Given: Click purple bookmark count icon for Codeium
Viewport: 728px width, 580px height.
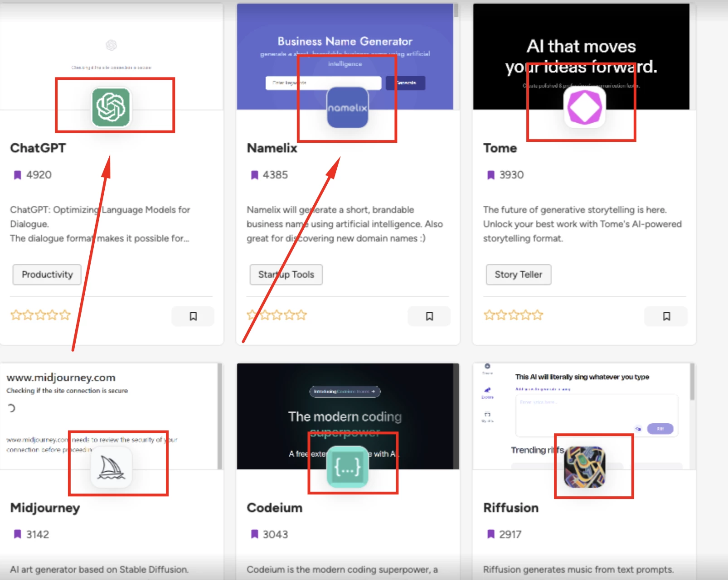Looking at the screenshot, I should point(254,534).
